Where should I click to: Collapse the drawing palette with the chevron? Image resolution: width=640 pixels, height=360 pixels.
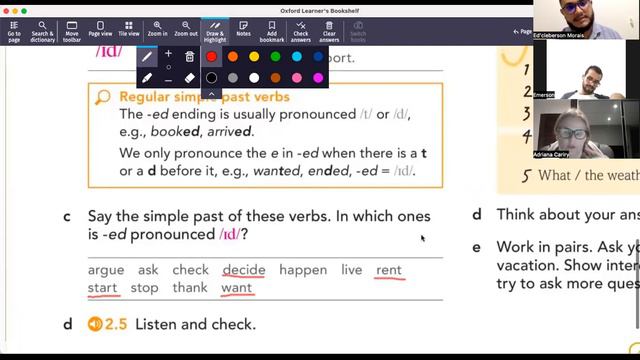click(211, 94)
